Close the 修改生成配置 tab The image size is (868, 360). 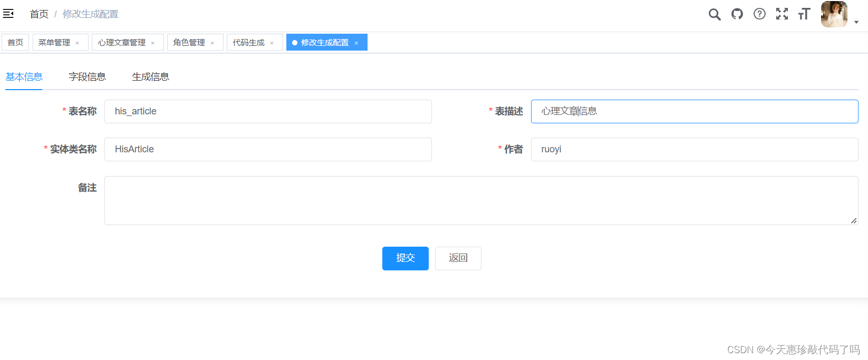click(x=356, y=43)
